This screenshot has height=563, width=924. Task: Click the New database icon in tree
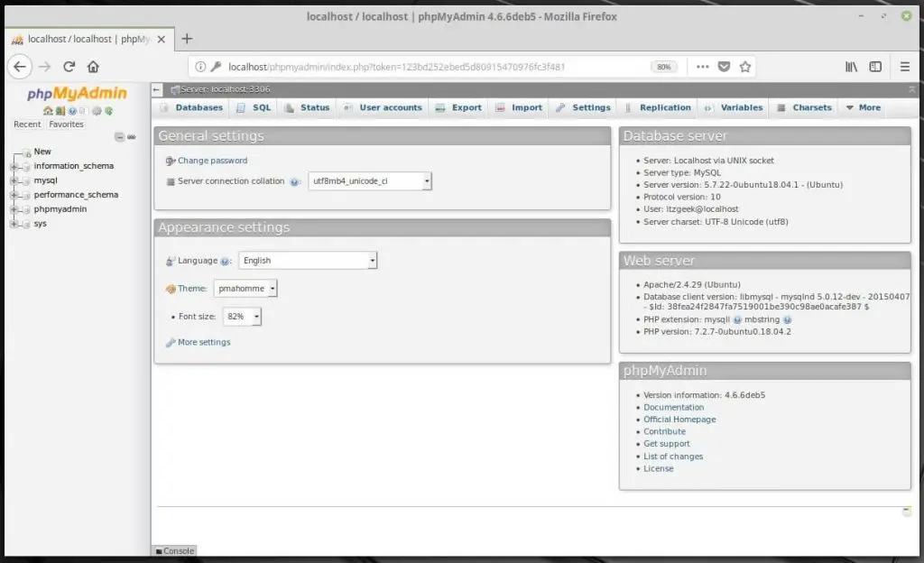26,153
